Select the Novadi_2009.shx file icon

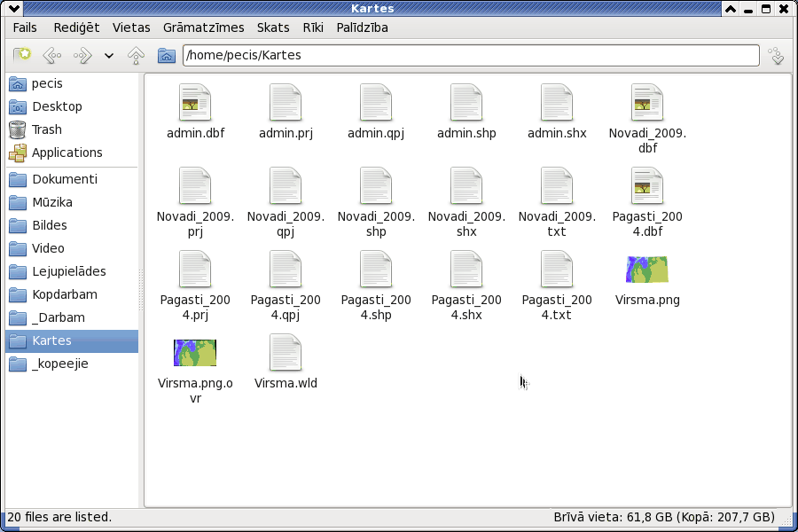coord(466,186)
